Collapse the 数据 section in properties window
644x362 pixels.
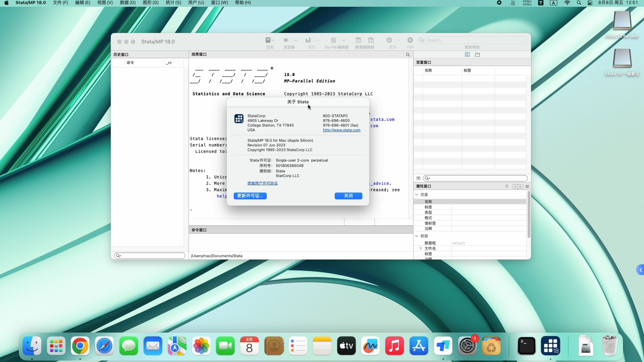pyautogui.click(x=417, y=236)
